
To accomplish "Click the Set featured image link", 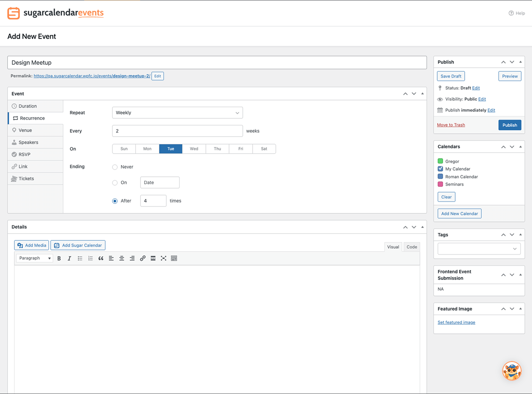I will point(456,323).
